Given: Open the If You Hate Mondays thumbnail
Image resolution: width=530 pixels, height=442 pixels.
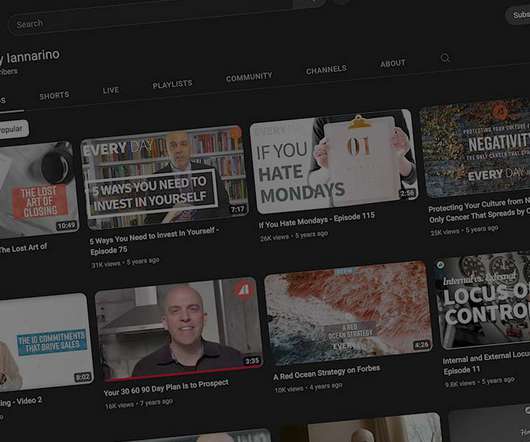Looking at the screenshot, I should (334, 161).
